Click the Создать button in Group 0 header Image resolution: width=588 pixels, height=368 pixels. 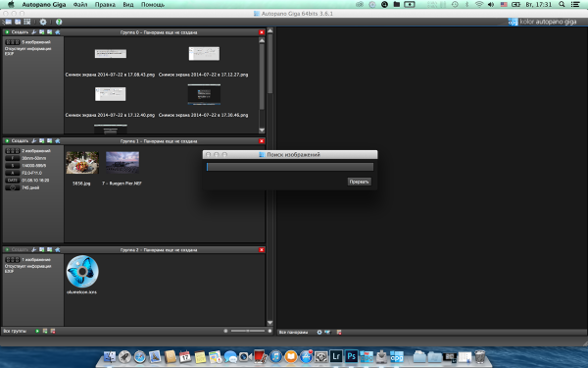pos(17,32)
